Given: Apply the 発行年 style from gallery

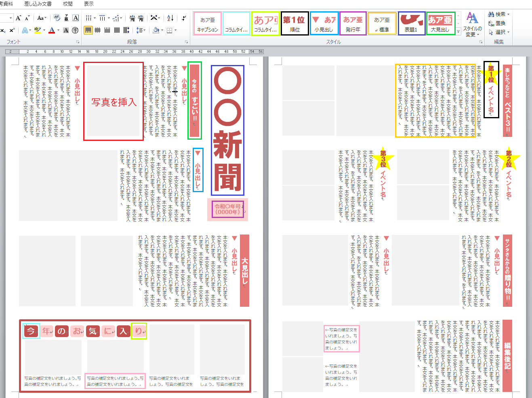Looking at the screenshot, I should click(353, 24).
